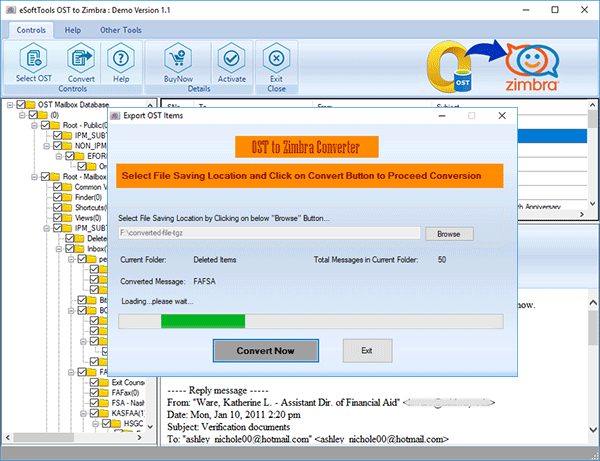Open the Controls ribbon tab

coord(31,30)
